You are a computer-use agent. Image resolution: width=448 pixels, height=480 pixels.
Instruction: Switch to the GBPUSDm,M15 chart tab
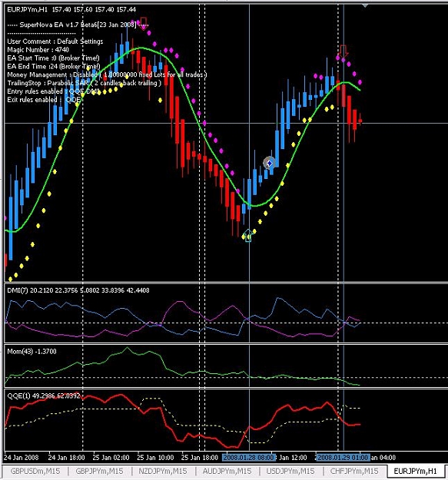(35, 471)
